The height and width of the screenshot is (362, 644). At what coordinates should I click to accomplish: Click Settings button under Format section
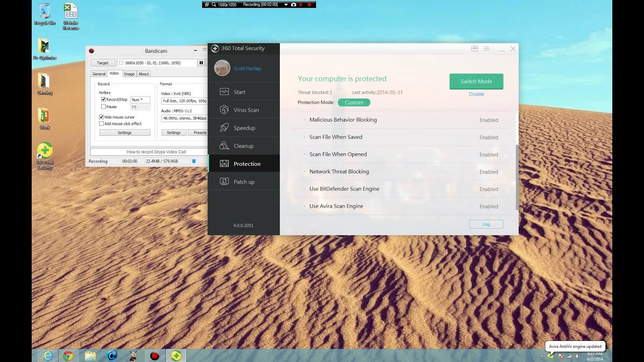[174, 133]
